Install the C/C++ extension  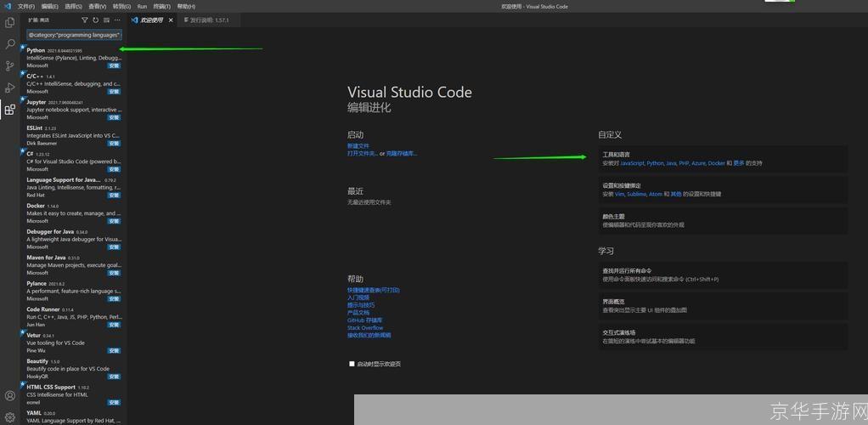(x=114, y=92)
